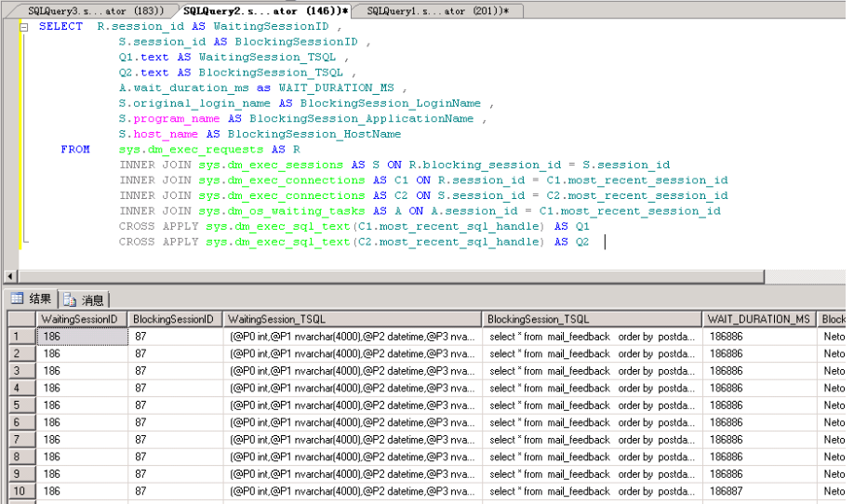Image resolution: width=854 pixels, height=504 pixels.
Task: Select row 4 header in results grid
Action: pyautogui.click(x=21, y=388)
